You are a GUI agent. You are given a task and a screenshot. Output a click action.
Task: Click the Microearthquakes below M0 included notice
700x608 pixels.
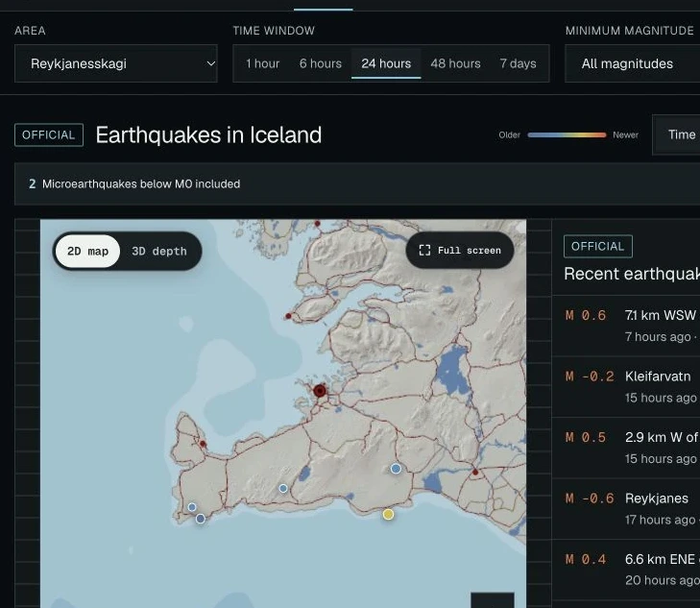pyautogui.click(x=357, y=183)
